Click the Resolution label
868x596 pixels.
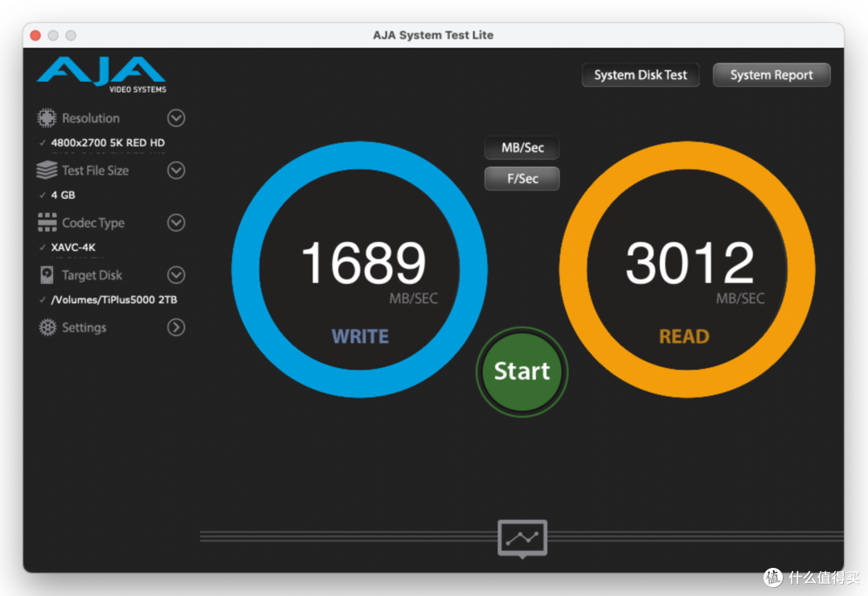pyautogui.click(x=91, y=118)
